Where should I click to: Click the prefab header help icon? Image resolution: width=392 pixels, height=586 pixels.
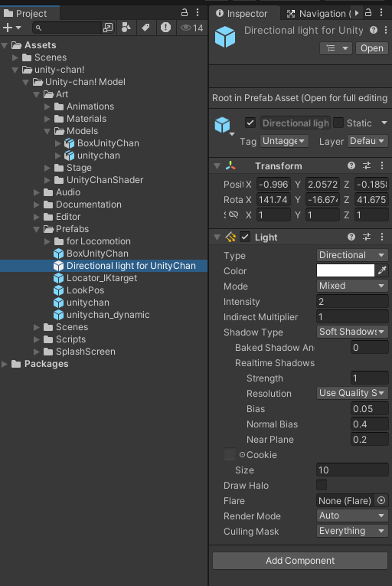click(x=374, y=30)
